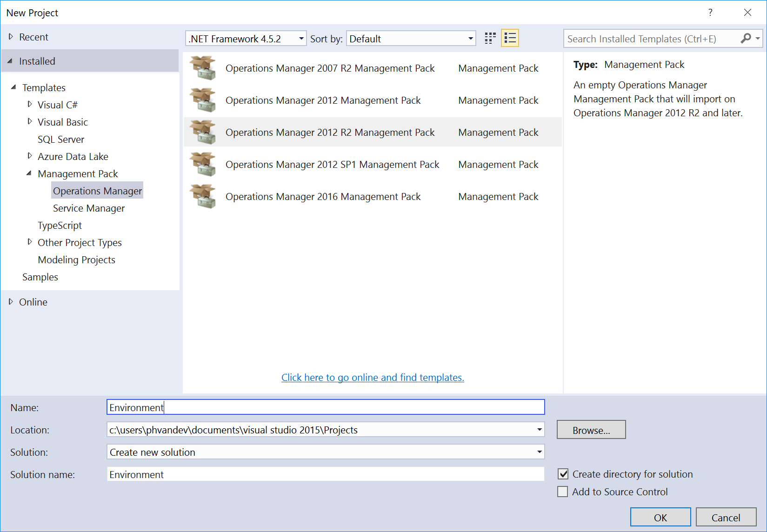The height and width of the screenshot is (532, 767).
Task: Click the Operations Manager 2016 package icon
Action: 203,196
